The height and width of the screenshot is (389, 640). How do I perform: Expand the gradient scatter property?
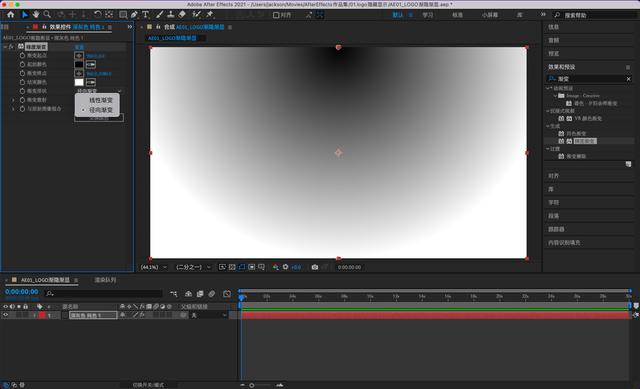pos(13,100)
